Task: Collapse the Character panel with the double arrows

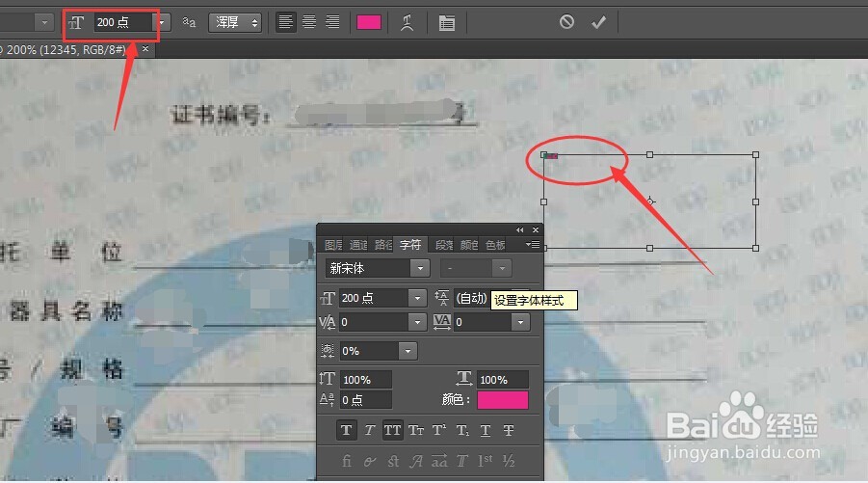Action: [519, 229]
